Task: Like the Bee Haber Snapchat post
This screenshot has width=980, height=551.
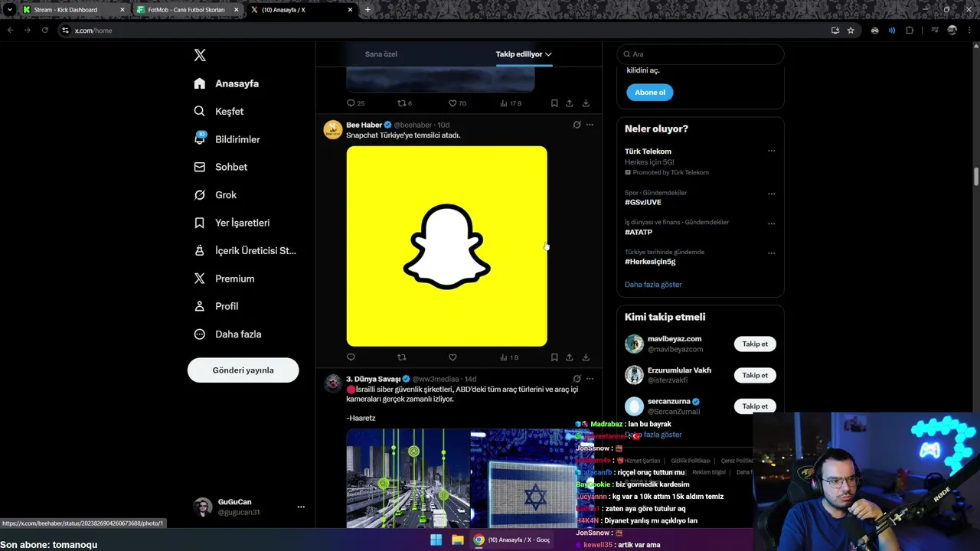Action: [452, 357]
